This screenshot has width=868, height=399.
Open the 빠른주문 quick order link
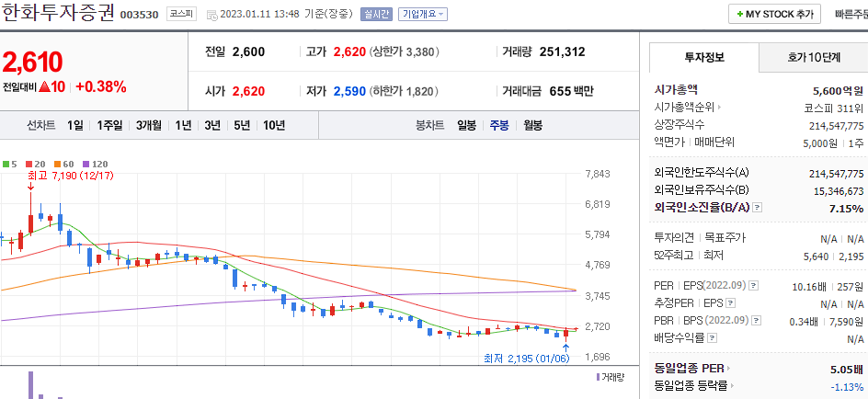[851, 15]
